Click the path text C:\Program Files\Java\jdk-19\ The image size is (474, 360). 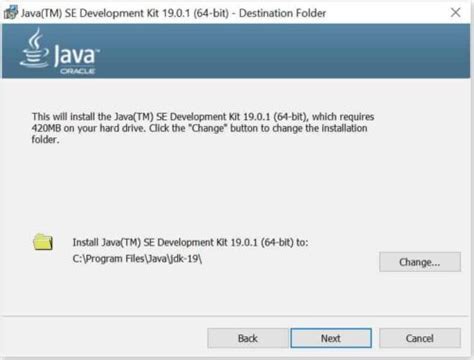[x=137, y=259]
